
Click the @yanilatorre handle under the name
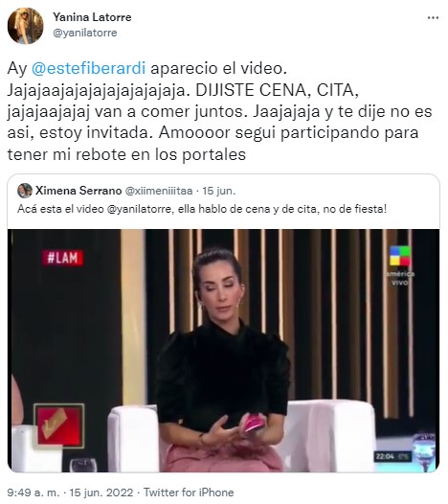85,33
